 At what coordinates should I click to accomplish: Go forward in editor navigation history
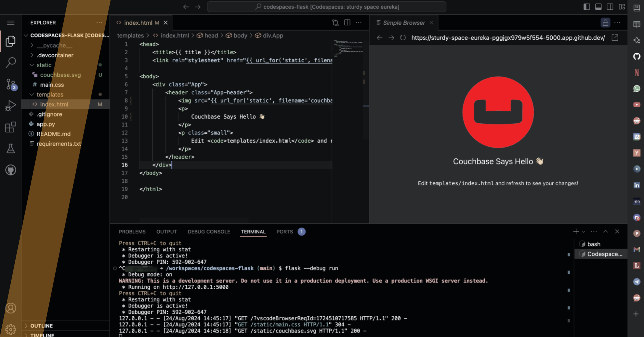click(198, 7)
